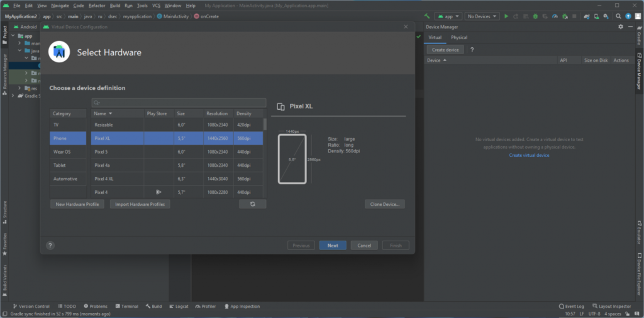Screen dimensions: 644x318
Task: Select the Pixel 4a device row
Action: (177, 166)
